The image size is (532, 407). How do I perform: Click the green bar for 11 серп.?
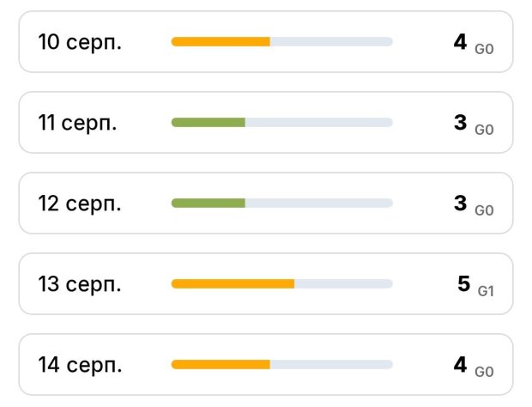209,122
